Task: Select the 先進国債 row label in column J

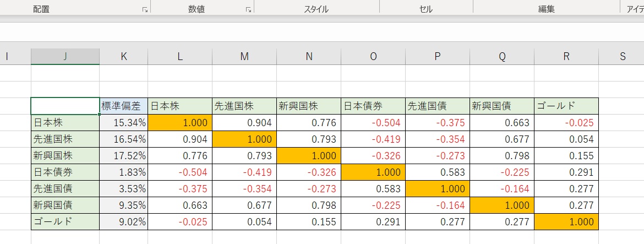Action: [65, 188]
